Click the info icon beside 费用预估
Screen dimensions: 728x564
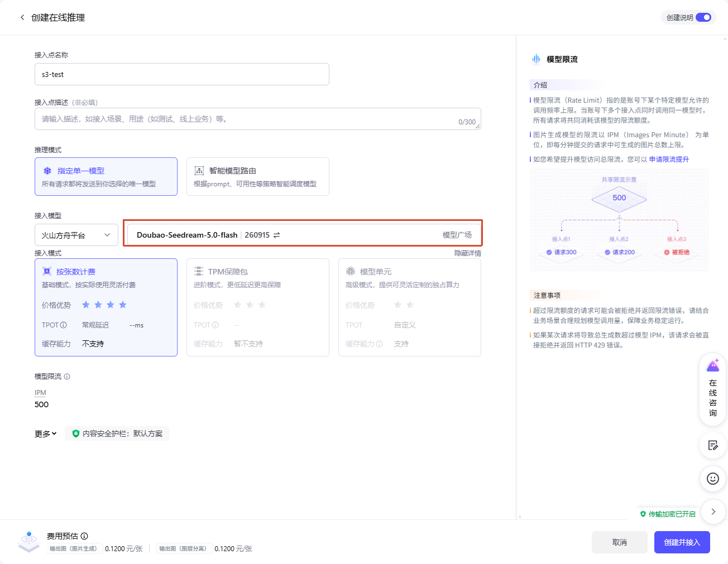(x=84, y=536)
